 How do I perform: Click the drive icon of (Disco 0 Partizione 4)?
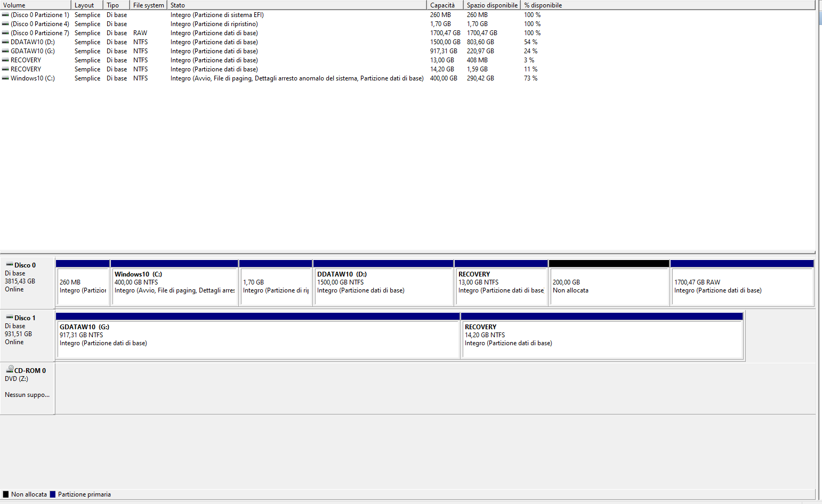pyautogui.click(x=5, y=24)
